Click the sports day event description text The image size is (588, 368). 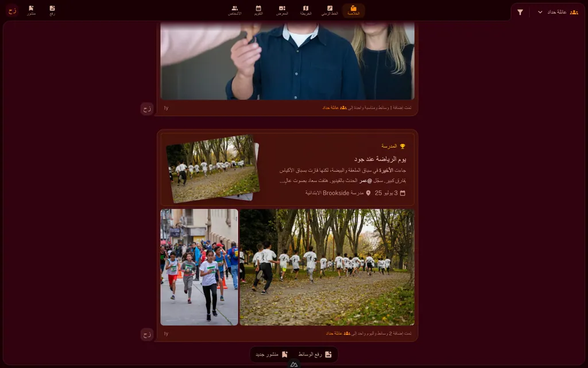click(343, 176)
